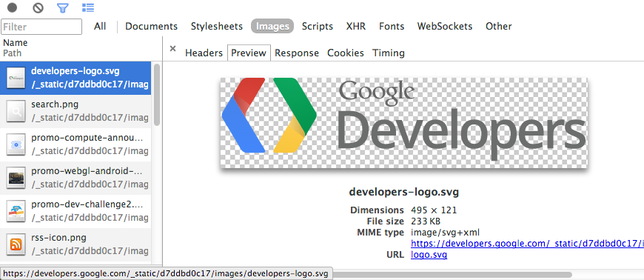
Task: Click the Dimensions value 495 × 121
Action: (x=434, y=210)
